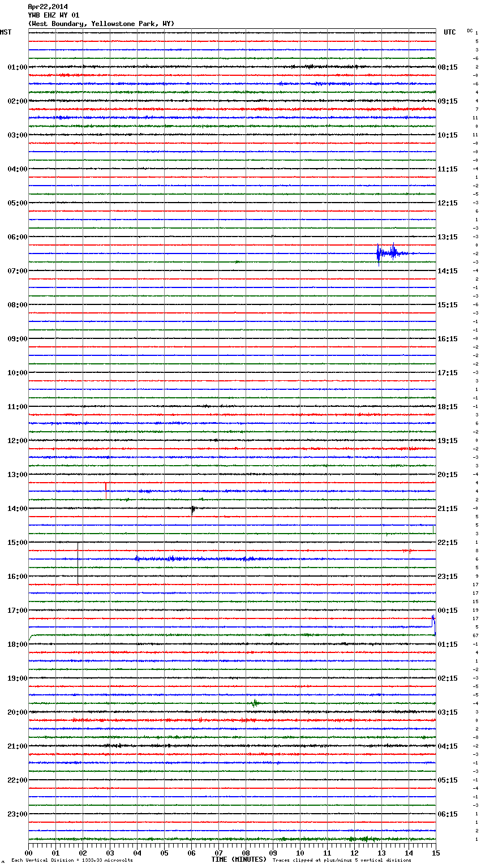Select the 05:00 MST time label

click(x=17, y=203)
